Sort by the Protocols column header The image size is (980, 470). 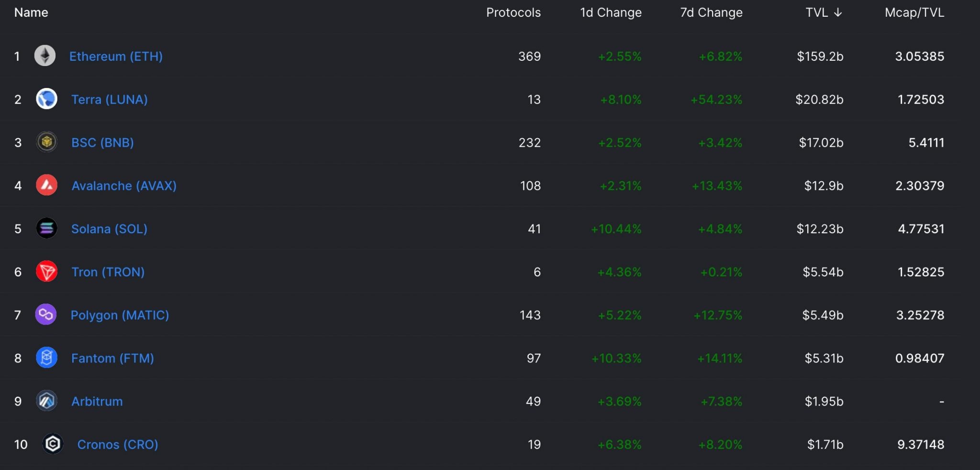click(513, 12)
